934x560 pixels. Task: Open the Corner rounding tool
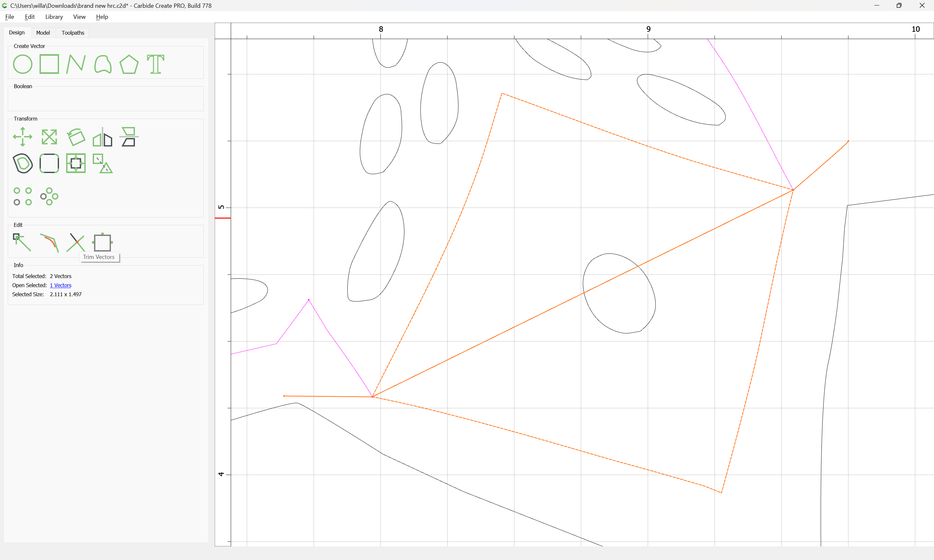[x=49, y=163]
